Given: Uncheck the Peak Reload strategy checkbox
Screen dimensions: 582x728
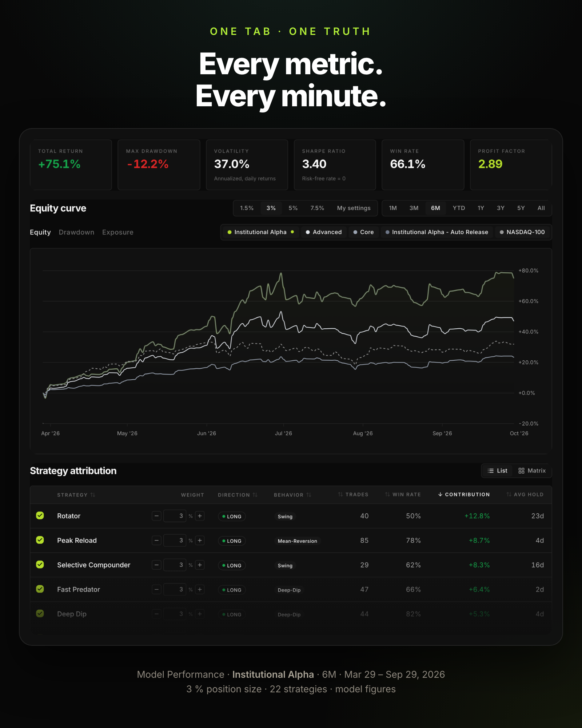Looking at the screenshot, I should pyautogui.click(x=40, y=540).
